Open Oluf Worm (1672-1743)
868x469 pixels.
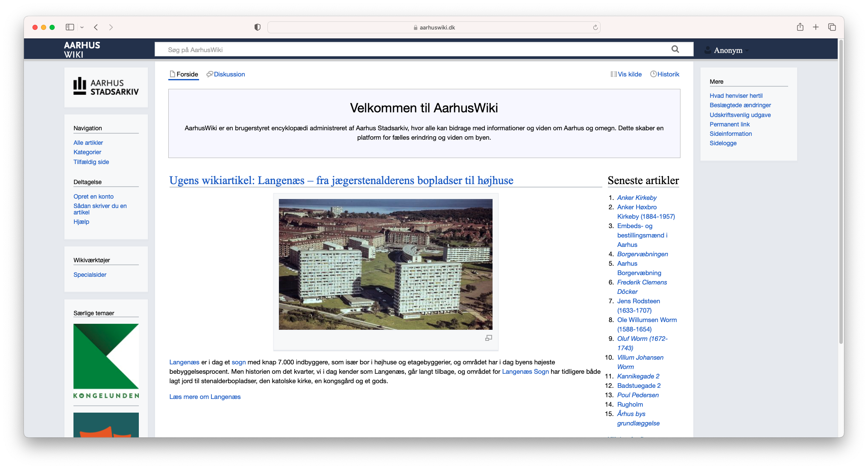642,343
